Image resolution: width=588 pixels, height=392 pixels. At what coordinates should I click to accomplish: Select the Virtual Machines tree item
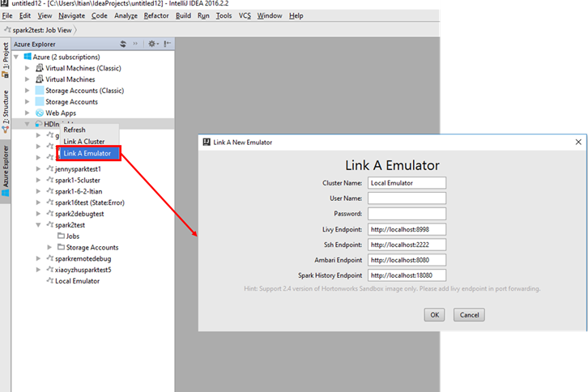point(70,79)
